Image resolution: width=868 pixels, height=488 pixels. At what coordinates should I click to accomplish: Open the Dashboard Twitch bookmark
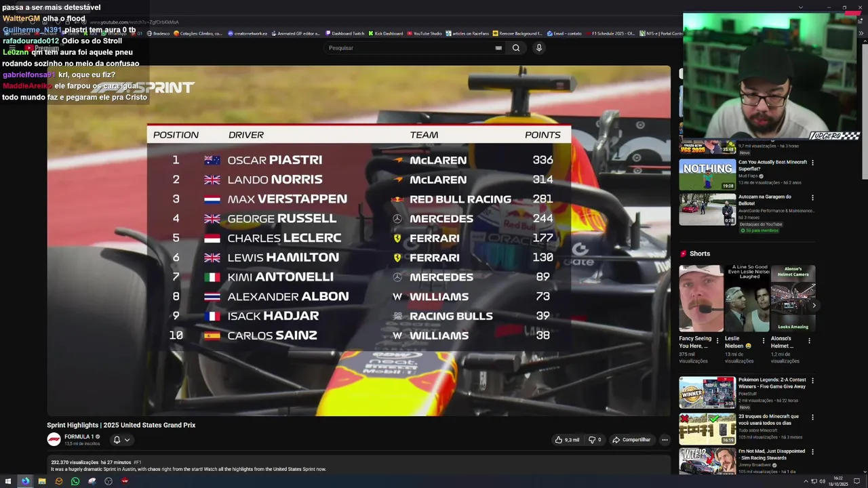point(345,33)
